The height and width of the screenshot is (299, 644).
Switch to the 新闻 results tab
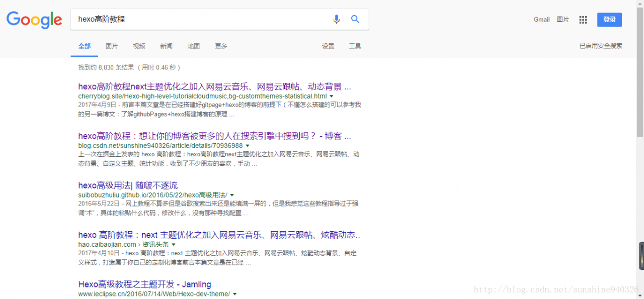[x=167, y=46]
